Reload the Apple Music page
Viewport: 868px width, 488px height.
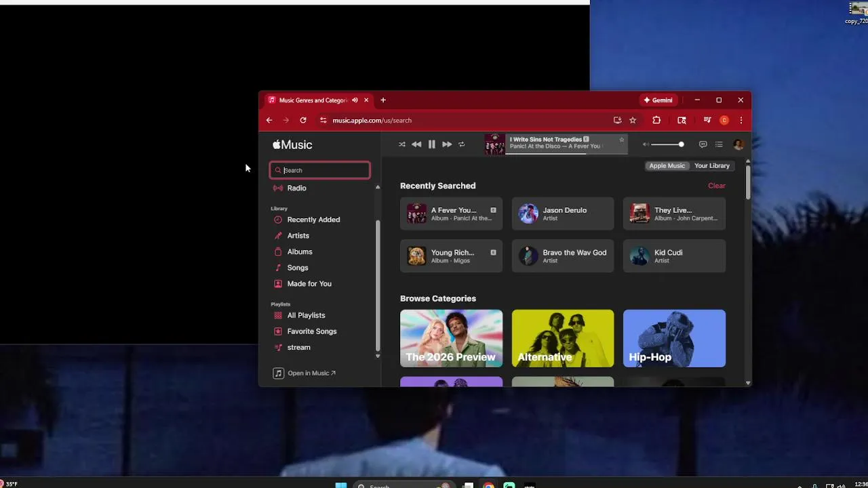tap(303, 120)
